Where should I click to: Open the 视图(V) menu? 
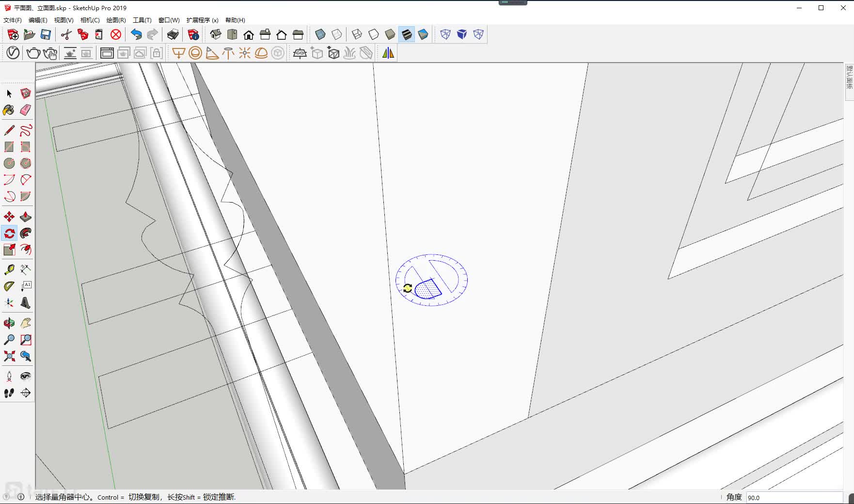63,20
